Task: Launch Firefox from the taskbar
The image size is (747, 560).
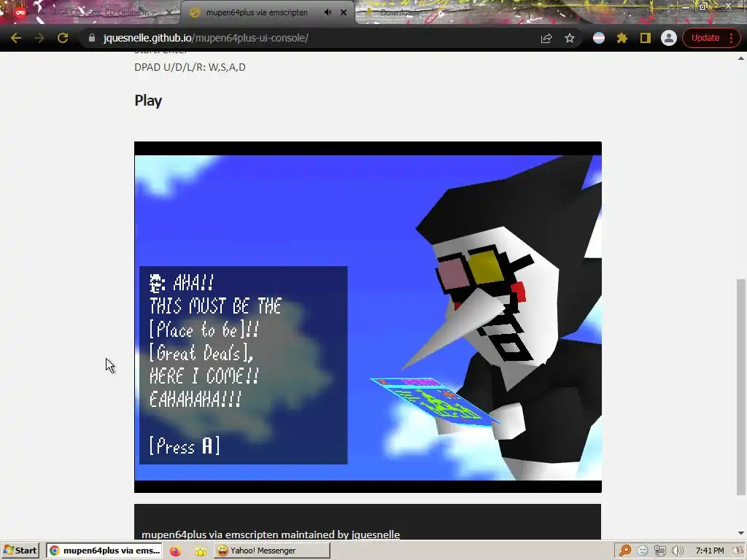Action: pos(175,551)
